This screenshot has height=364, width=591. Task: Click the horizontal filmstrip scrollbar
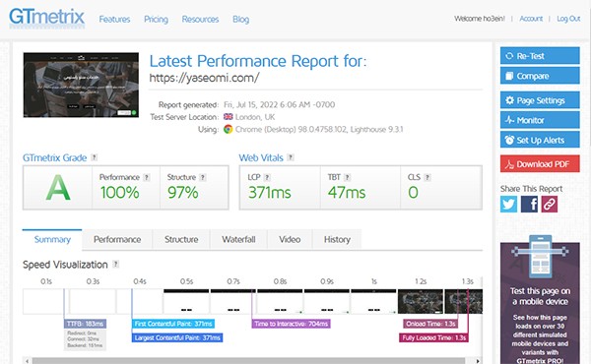pyautogui.click(x=249, y=361)
